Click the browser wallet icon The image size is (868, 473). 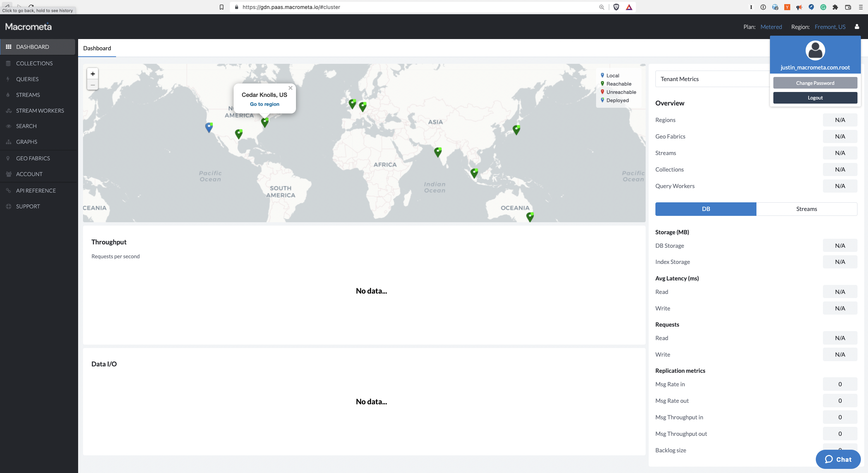tap(848, 7)
